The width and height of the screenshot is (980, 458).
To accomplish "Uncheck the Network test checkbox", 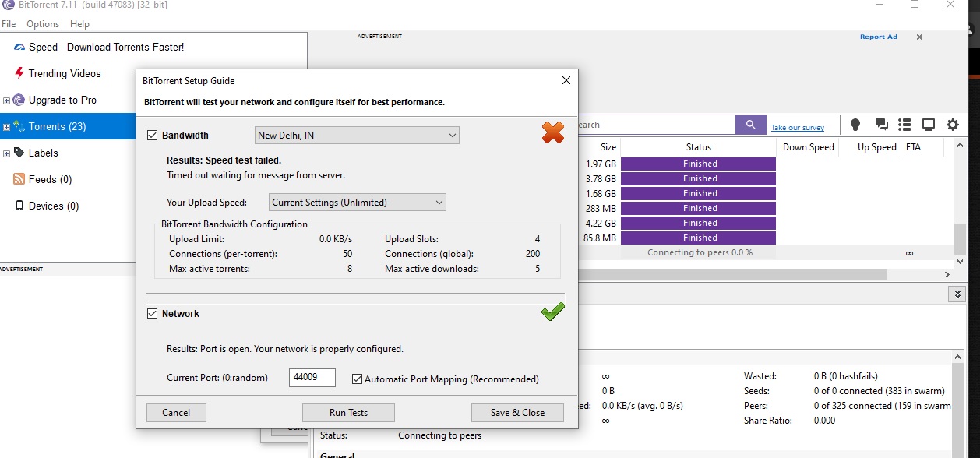I will pyautogui.click(x=153, y=314).
